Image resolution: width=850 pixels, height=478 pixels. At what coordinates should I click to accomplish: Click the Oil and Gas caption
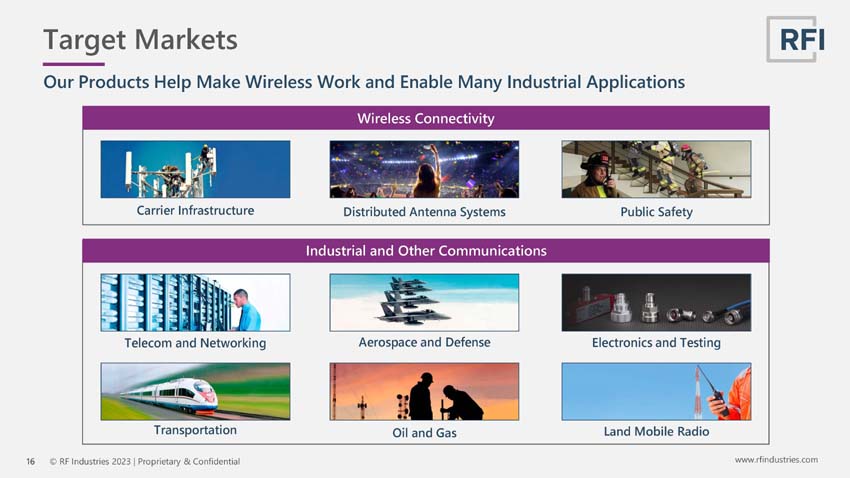[424, 432]
